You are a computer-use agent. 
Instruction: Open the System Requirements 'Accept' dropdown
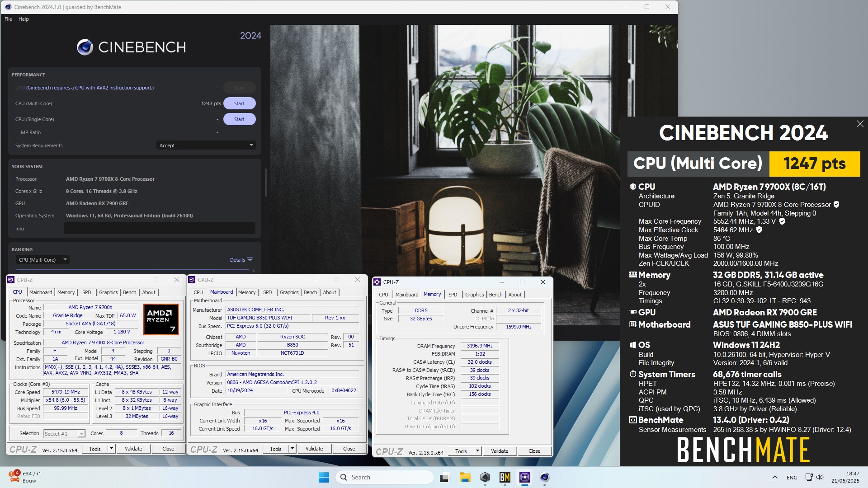coord(206,145)
